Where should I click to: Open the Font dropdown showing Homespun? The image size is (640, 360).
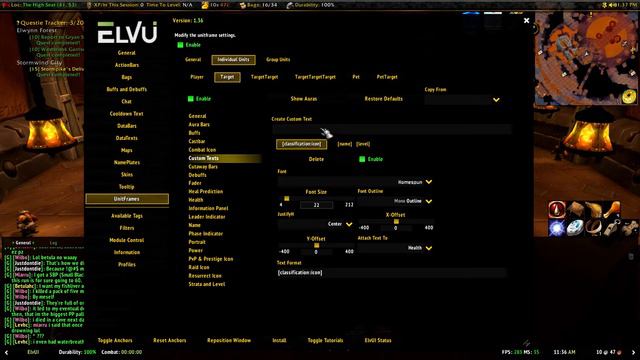click(355, 182)
